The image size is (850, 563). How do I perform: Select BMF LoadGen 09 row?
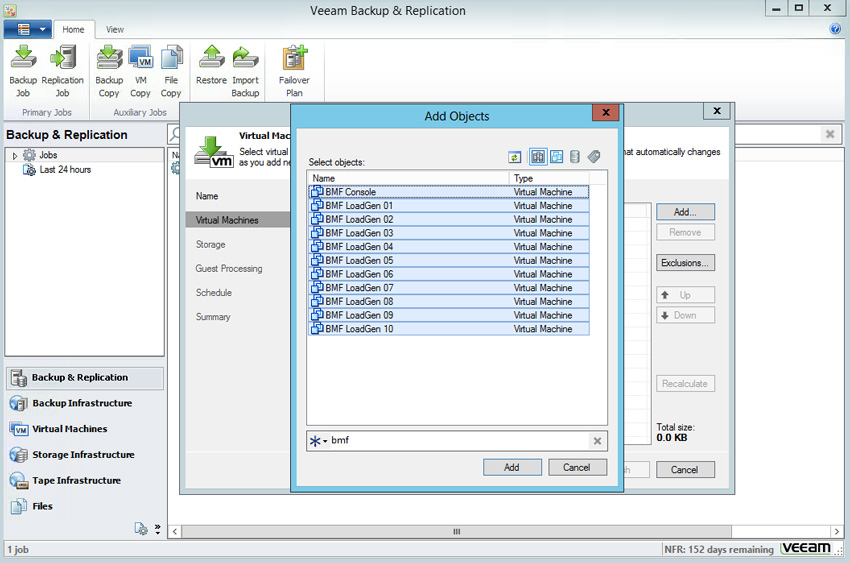[x=449, y=315]
